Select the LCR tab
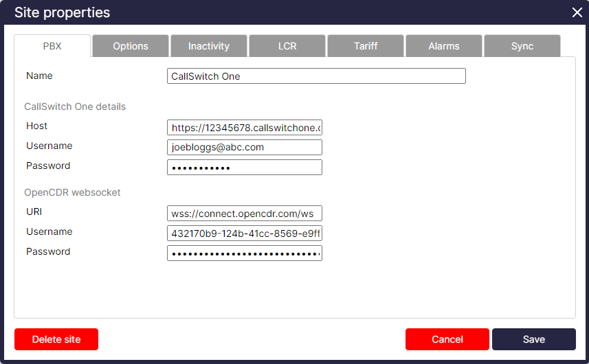Viewport: 589px width, 364px height. [x=287, y=46]
